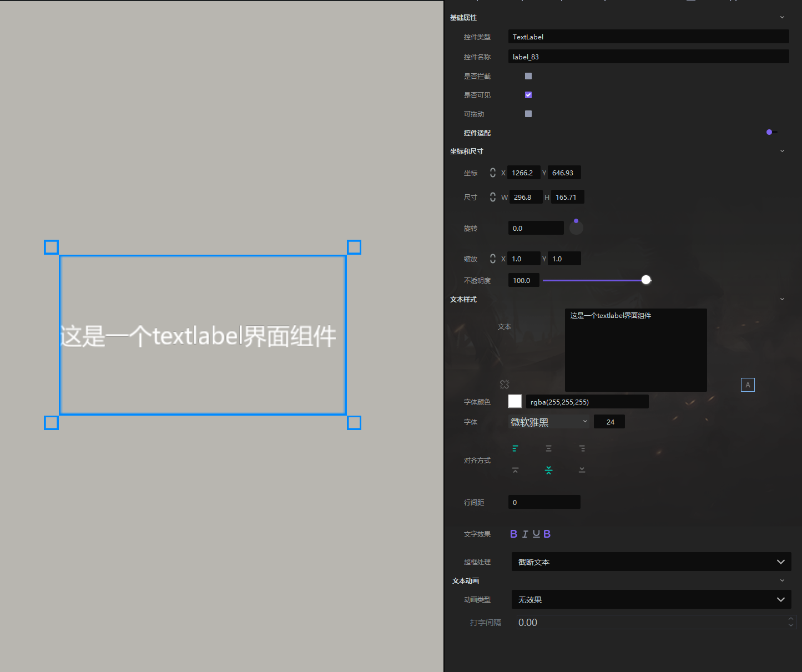The height and width of the screenshot is (672, 802).
Task: Click the 打字间隔 stepper arrows
Action: 791,622
